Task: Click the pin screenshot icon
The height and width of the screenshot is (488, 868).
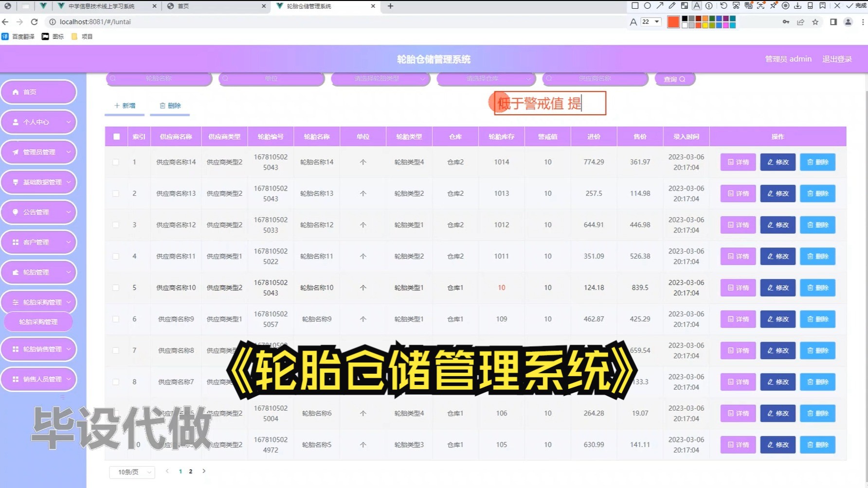Action: (x=773, y=6)
